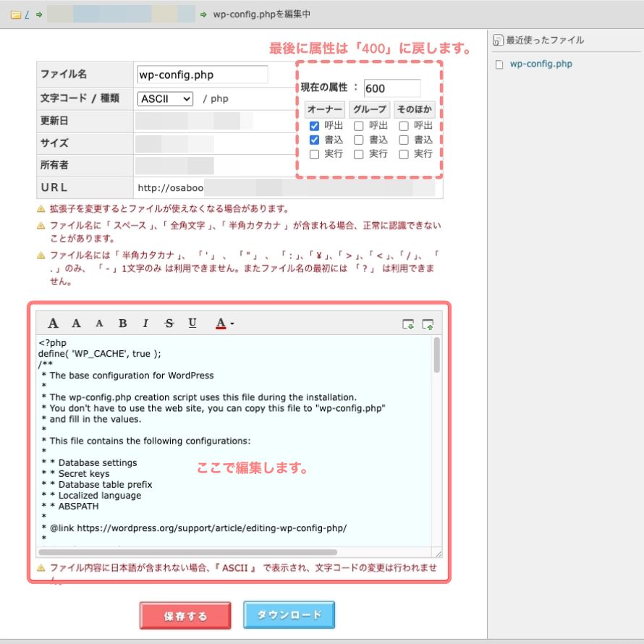Click the define WP_CACHE line in editor
Image resolution: width=644 pixels, height=644 pixels.
coord(99,354)
